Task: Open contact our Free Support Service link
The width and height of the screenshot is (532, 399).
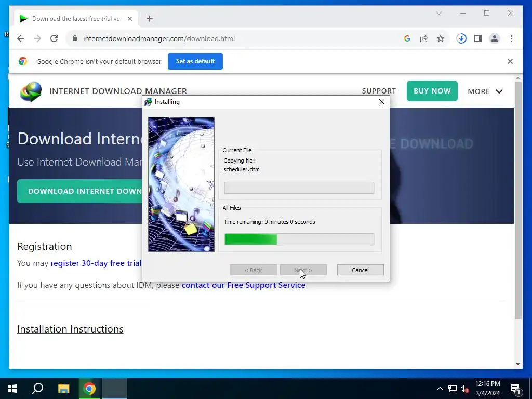Action: pyautogui.click(x=243, y=285)
